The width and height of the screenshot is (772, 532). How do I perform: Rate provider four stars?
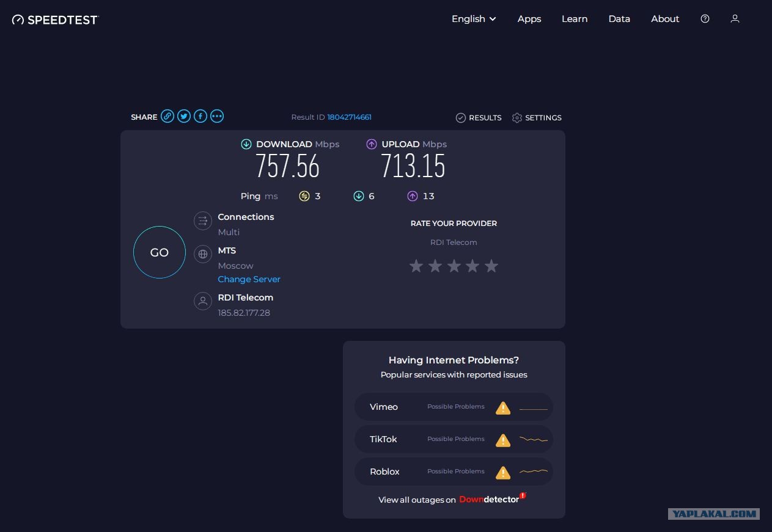tap(472, 266)
